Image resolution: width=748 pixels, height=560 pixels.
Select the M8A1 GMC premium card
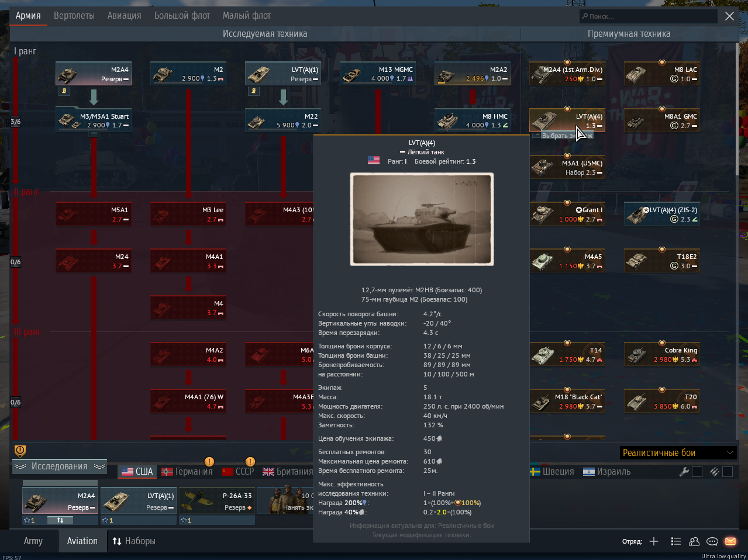click(x=662, y=121)
